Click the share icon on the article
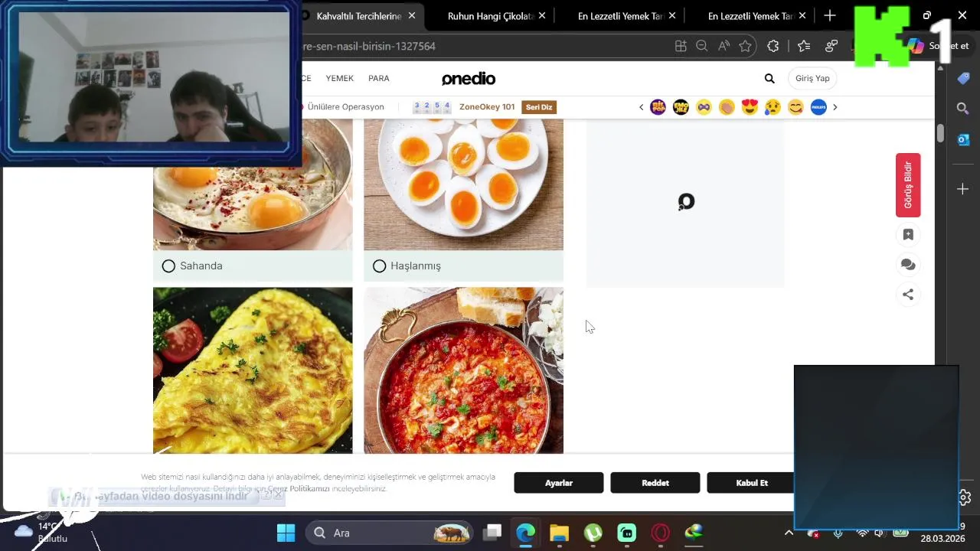Viewport: 980px width, 551px height. [908, 294]
